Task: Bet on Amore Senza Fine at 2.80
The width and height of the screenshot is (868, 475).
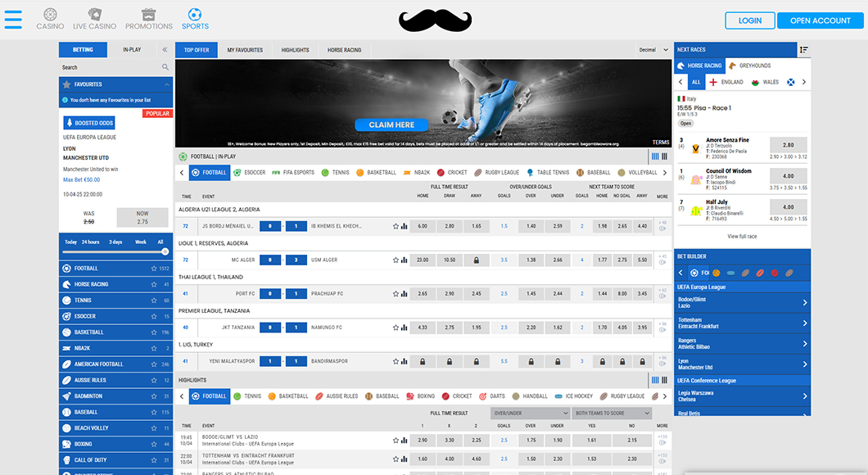Action: [x=789, y=145]
